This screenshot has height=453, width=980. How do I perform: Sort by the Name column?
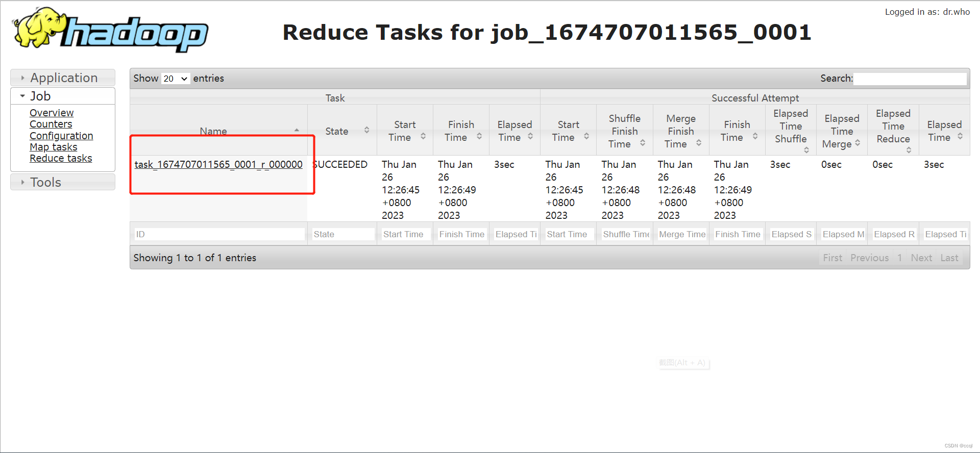click(218, 131)
